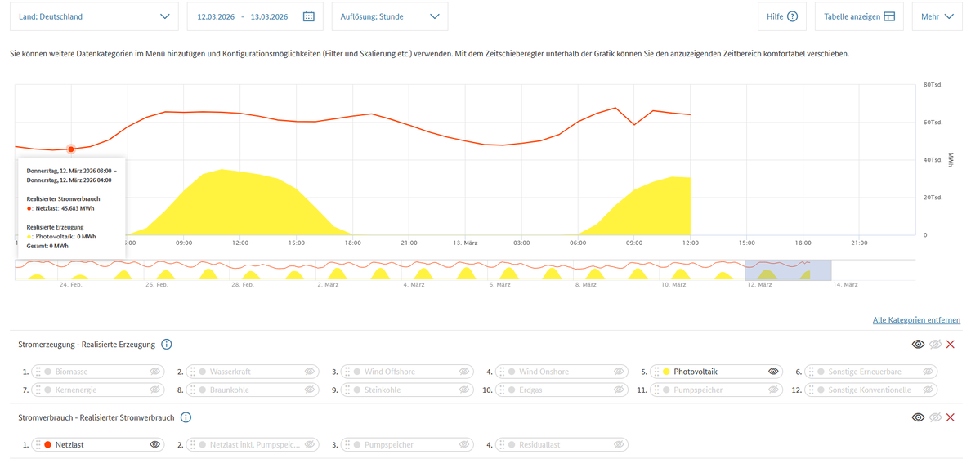The image size is (980, 459).
Task: Grab the drag handle of Erdgas chip
Action: pos(503,390)
